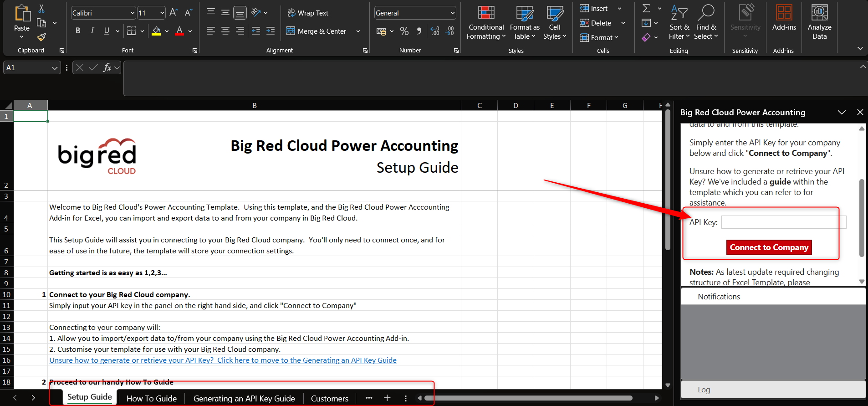The width and height of the screenshot is (868, 406).
Task: Open the font color dropdown arrow
Action: (190, 31)
